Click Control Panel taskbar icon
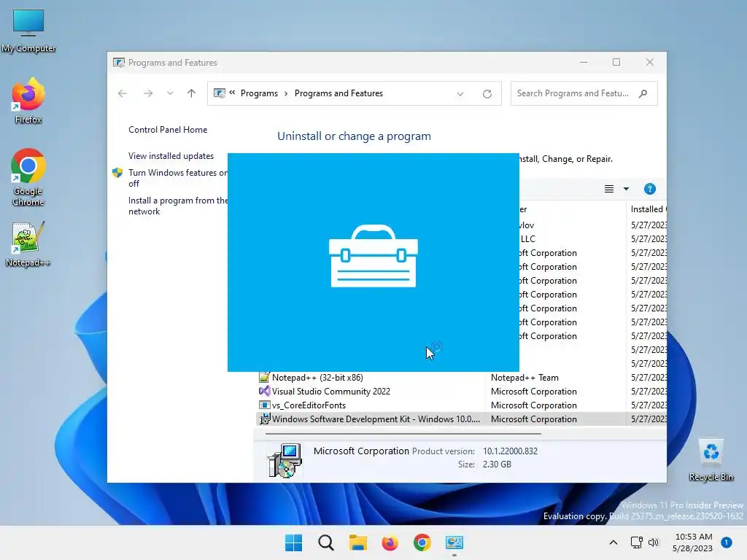747x560 pixels. click(x=454, y=542)
